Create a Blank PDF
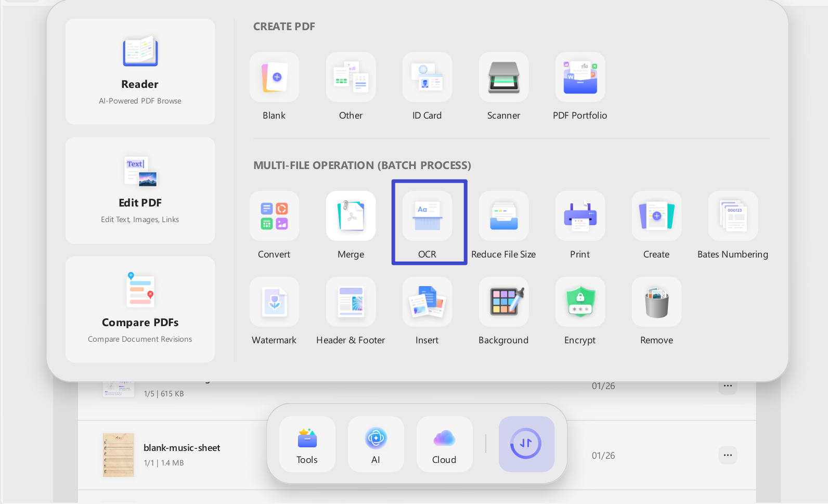 274,77
